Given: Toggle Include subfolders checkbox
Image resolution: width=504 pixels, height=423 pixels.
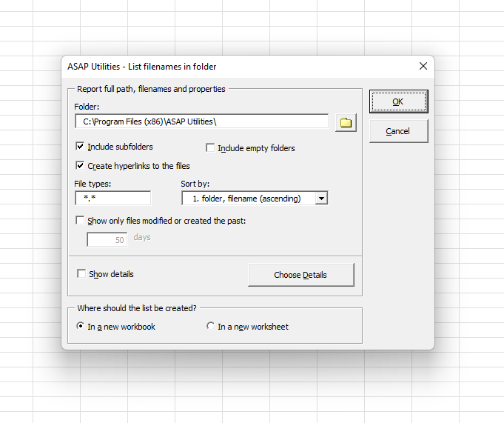Looking at the screenshot, I should (x=80, y=147).
